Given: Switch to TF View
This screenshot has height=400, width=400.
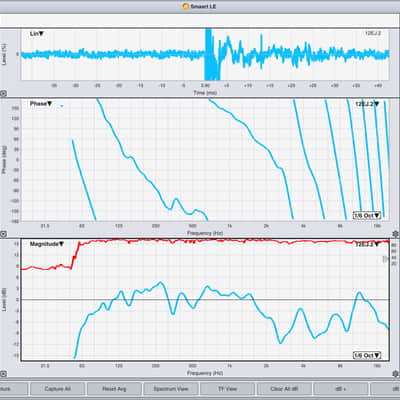Looking at the screenshot, I should click(x=227, y=389).
